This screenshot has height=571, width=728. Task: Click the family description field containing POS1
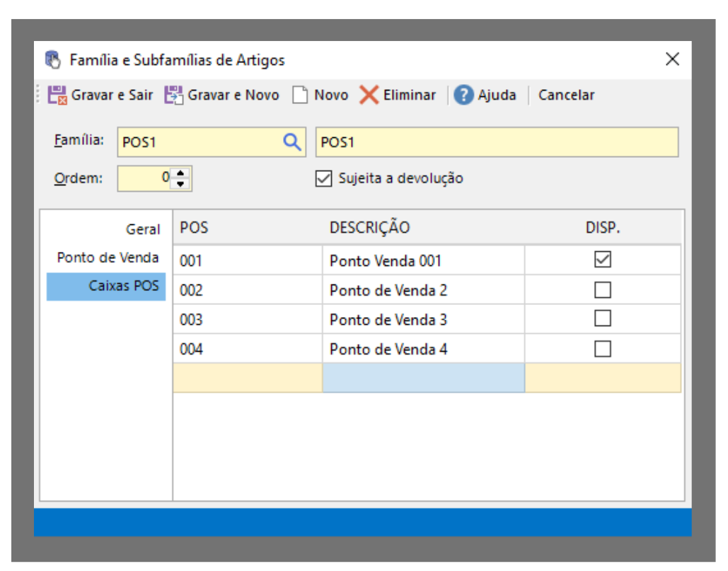[495, 142]
